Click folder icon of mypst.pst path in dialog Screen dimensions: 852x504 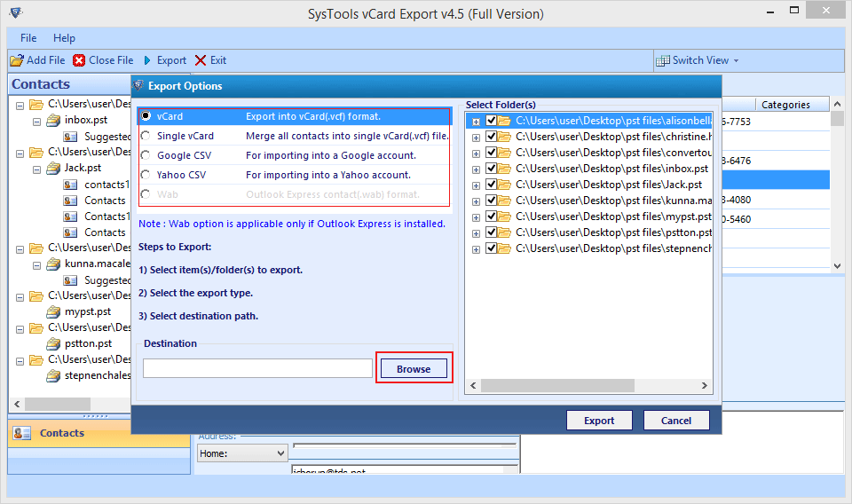[504, 217]
